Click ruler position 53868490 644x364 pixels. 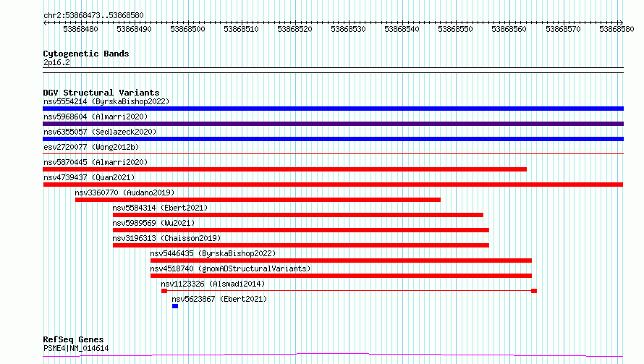[x=135, y=29]
